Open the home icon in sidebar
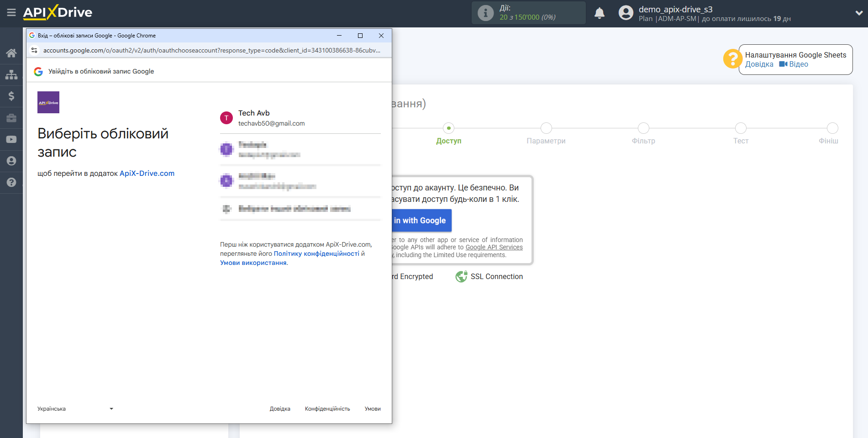The image size is (868, 438). coord(11,53)
